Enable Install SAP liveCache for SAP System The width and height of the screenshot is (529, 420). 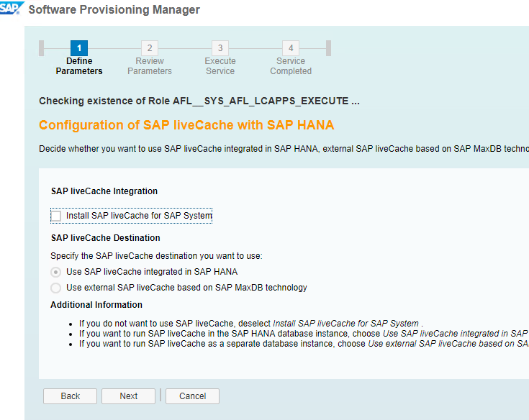click(x=56, y=216)
